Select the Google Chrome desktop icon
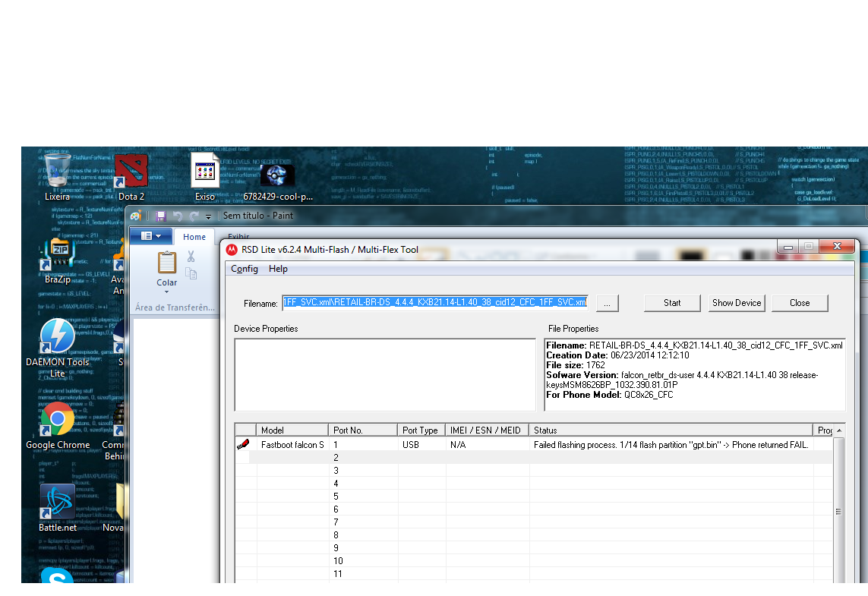Screen dimensions: 868x596 [x=58, y=426]
